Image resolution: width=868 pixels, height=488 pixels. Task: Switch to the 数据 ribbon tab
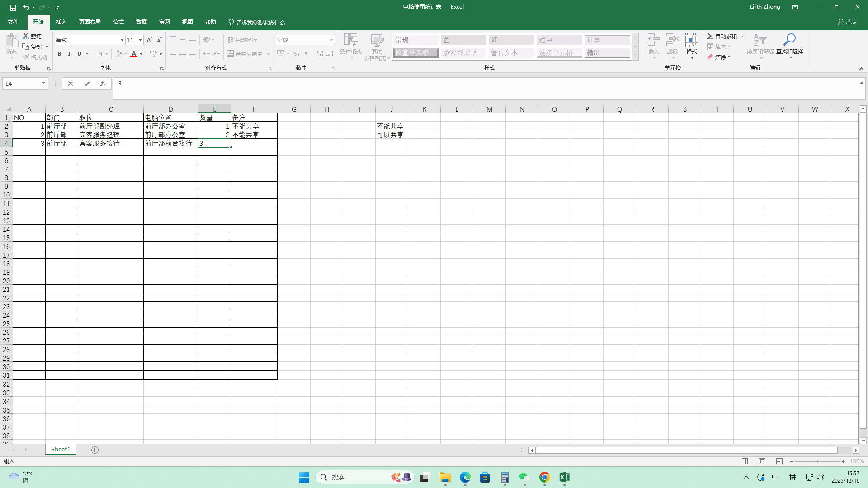[x=142, y=22]
